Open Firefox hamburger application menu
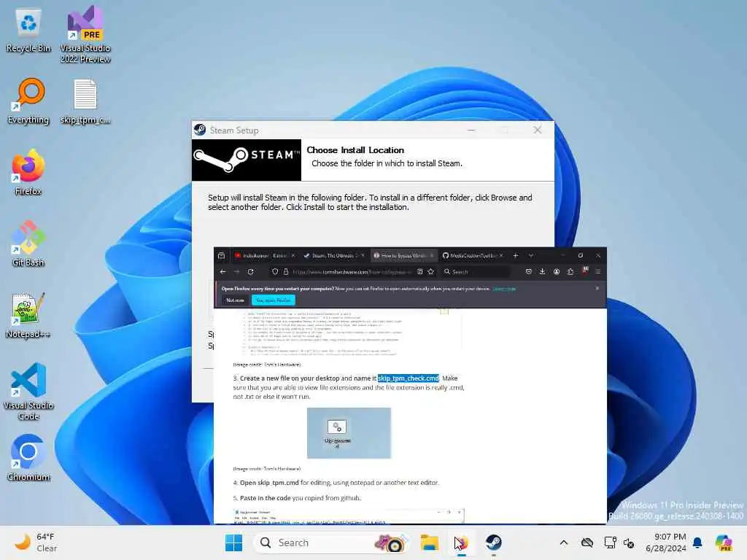 pos(598,271)
